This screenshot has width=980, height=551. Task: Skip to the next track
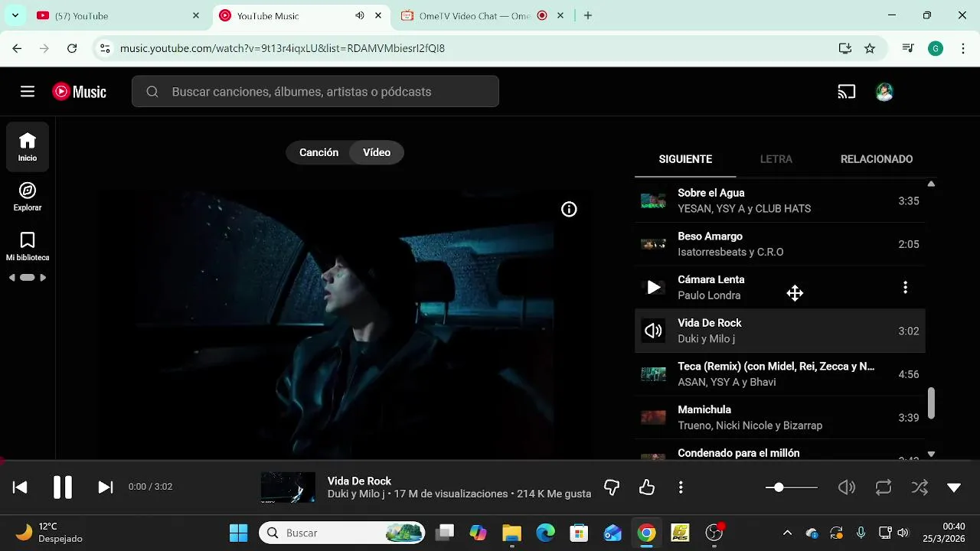point(106,487)
